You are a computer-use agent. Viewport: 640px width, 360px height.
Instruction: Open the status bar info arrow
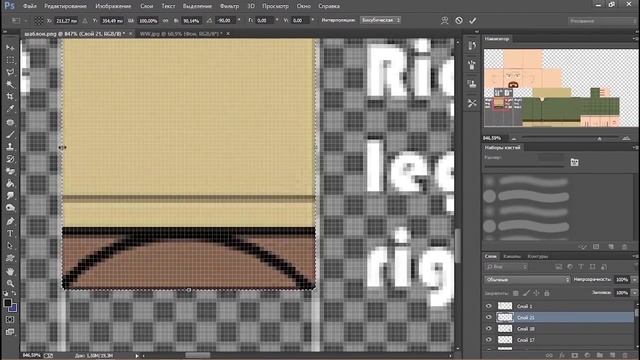tap(137, 356)
